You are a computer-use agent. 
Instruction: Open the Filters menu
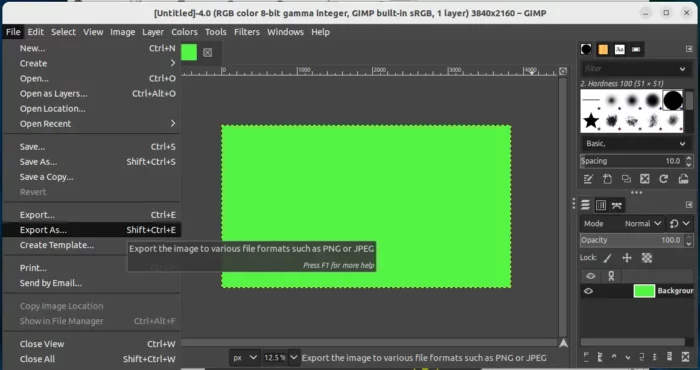247,32
